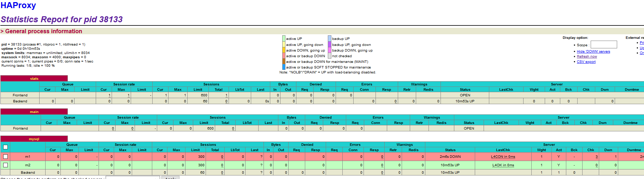
Task: Open the action dropdown for checked servers
Action: (133, 178)
